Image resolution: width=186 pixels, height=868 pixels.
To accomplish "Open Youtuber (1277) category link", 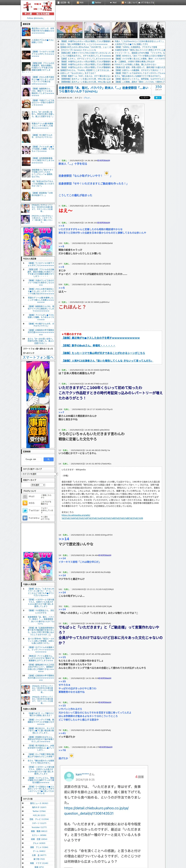I will click(x=39, y=827).
